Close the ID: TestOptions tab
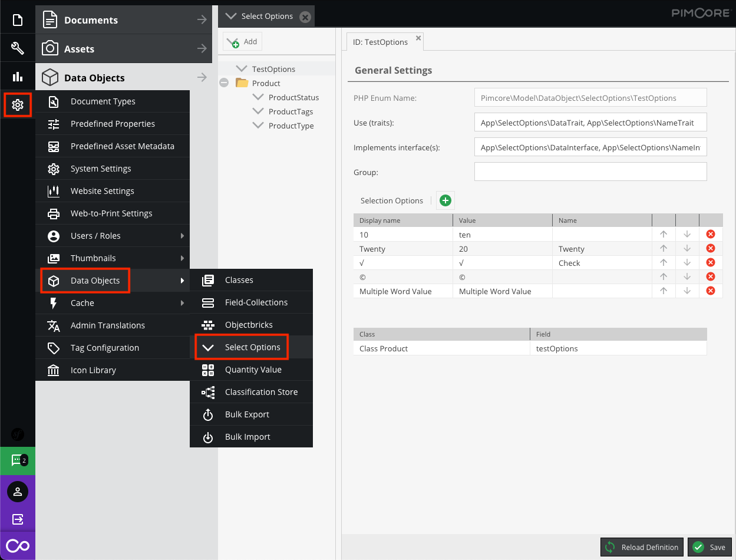The height and width of the screenshot is (560, 736). coord(418,38)
